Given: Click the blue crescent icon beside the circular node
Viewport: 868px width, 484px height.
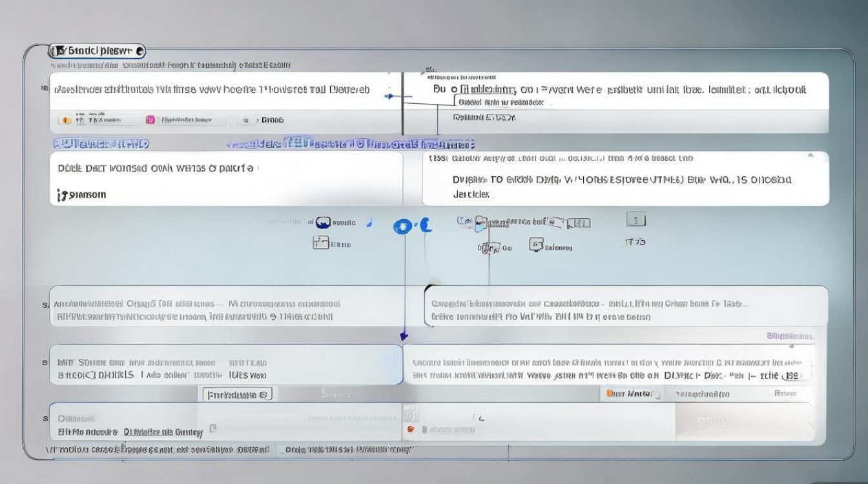Looking at the screenshot, I should click(x=425, y=225).
